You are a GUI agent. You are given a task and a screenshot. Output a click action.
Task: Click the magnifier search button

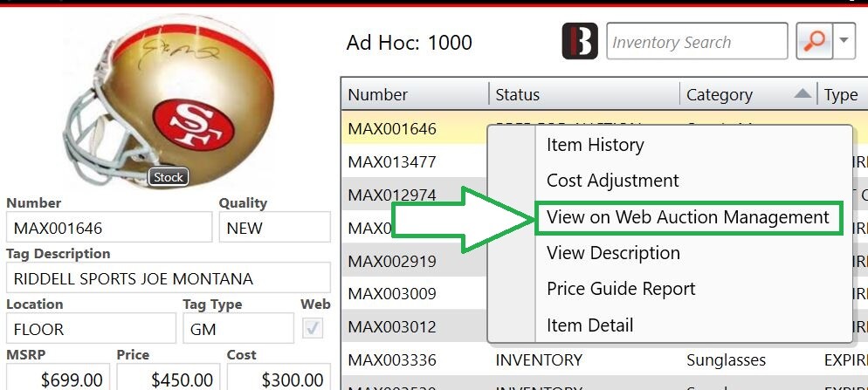point(815,41)
